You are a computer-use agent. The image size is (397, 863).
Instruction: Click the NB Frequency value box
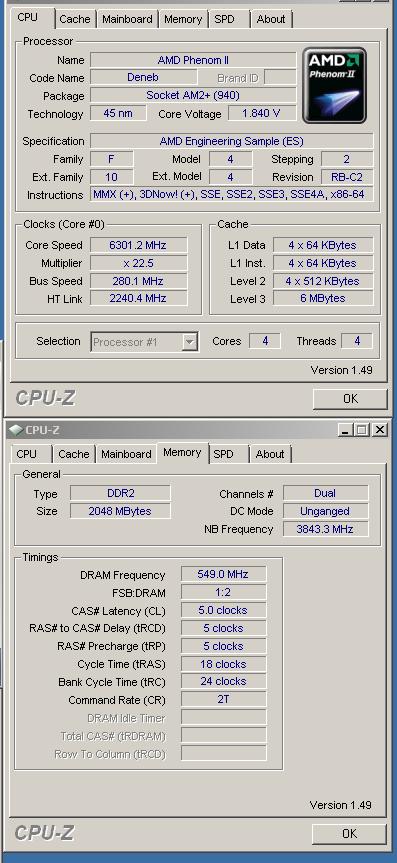(x=326, y=529)
